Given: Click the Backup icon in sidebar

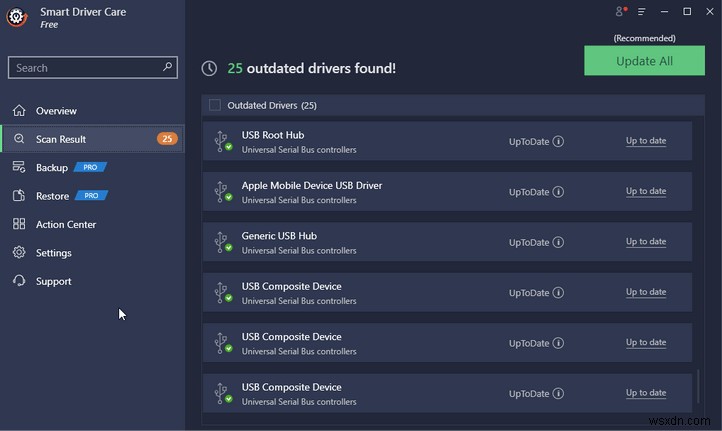Looking at the screenshot, I should 19,167.
